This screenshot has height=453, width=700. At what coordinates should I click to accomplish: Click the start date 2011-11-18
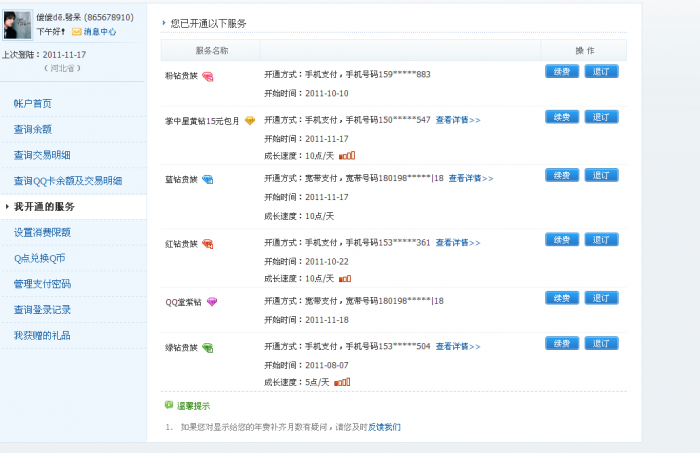(x=327, y=320)
